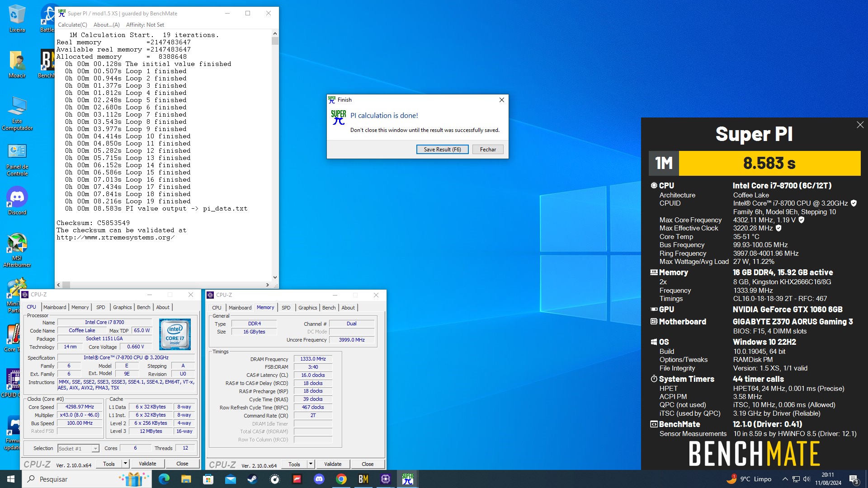
Task: Open Microsoft Store from the taskbar
Action: [x=208, y=479]
